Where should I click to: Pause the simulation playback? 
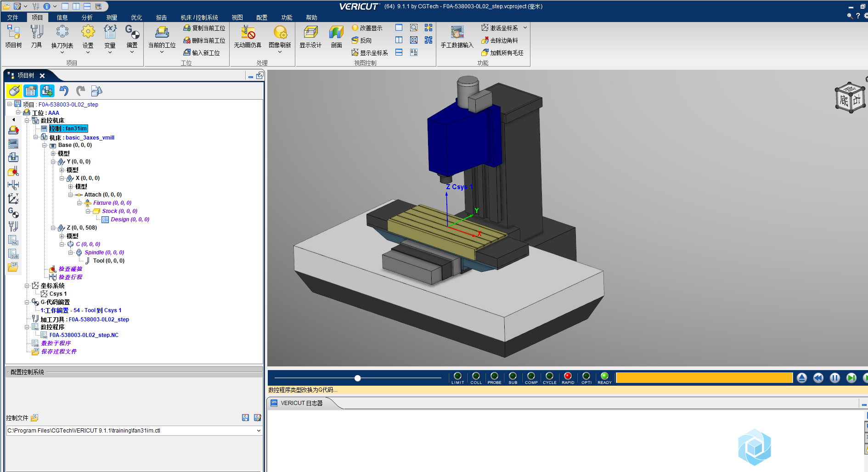835,378
